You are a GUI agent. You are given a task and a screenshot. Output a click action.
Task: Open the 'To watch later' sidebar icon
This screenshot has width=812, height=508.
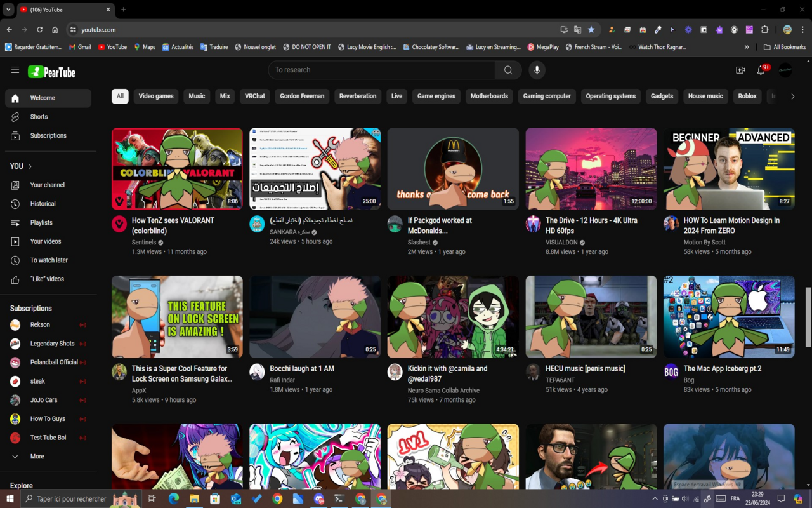click(15, 260)
